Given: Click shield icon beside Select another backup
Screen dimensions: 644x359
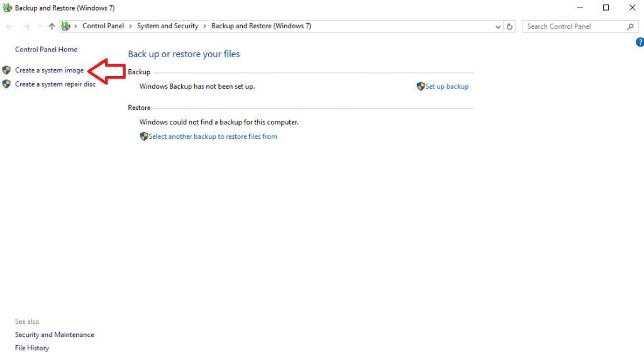Looking at the screenshot, I should (x=144, y=136).
